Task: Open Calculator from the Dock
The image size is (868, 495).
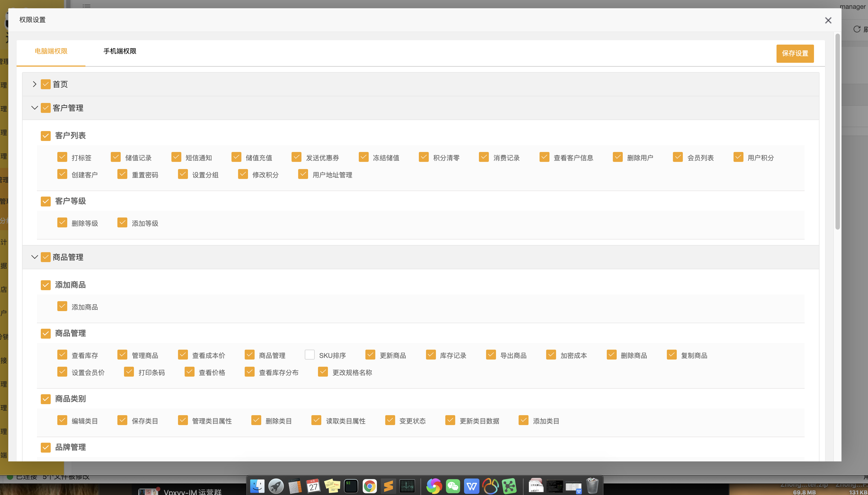Action: point(295,486)
